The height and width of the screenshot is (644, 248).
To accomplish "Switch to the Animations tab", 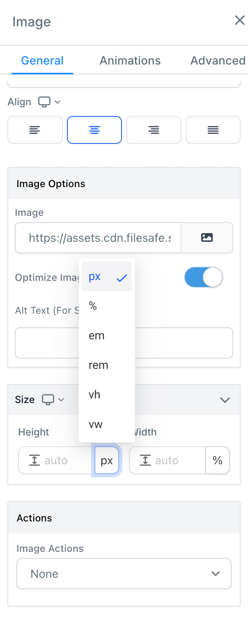I will click(130, 61).
